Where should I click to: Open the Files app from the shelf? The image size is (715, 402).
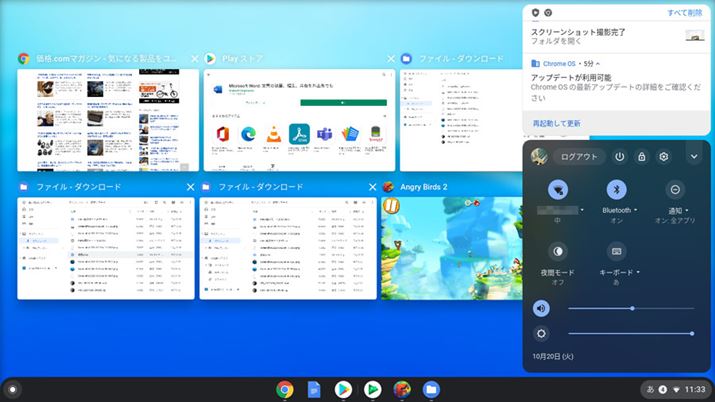click(x=430, y=389)
